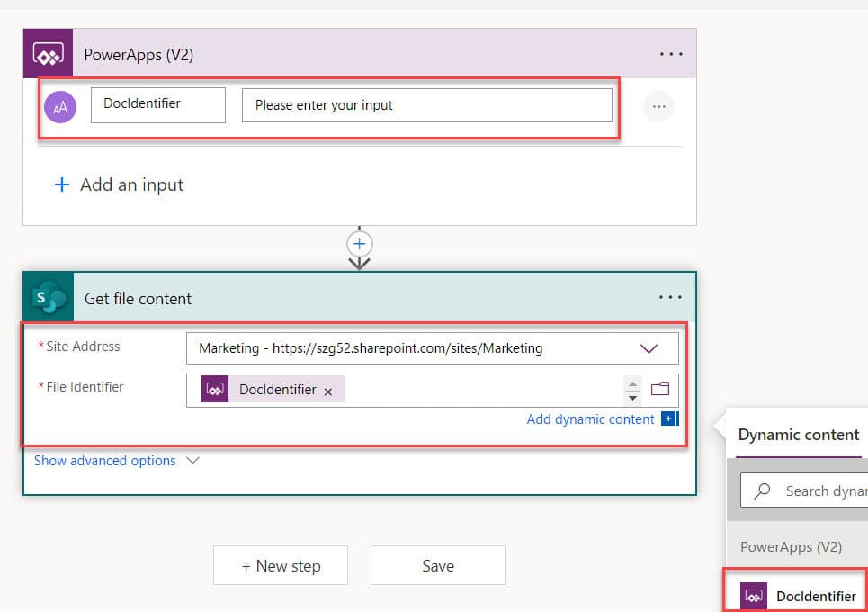Click the New step button

coord(281,565)
